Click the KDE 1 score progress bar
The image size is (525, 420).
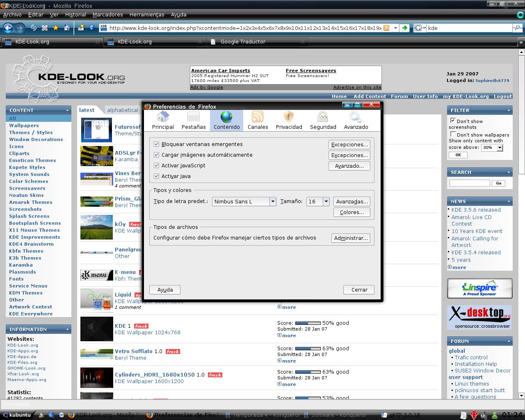point(308,323)
